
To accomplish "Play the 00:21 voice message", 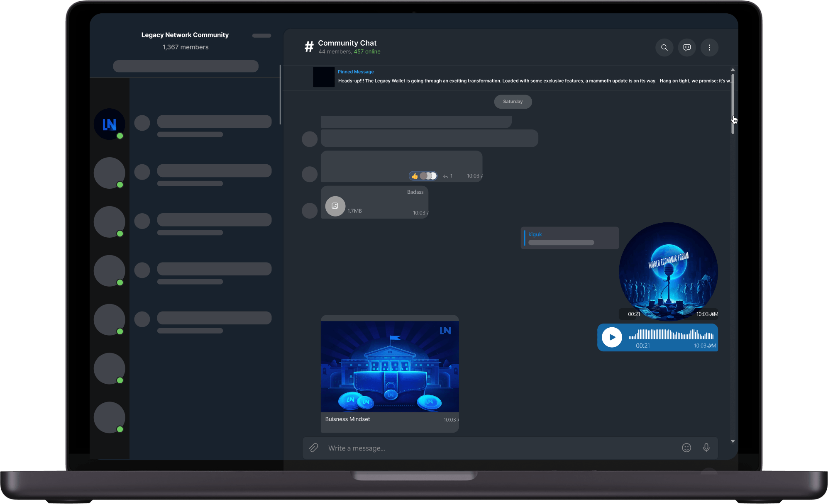I will [612, 337].
